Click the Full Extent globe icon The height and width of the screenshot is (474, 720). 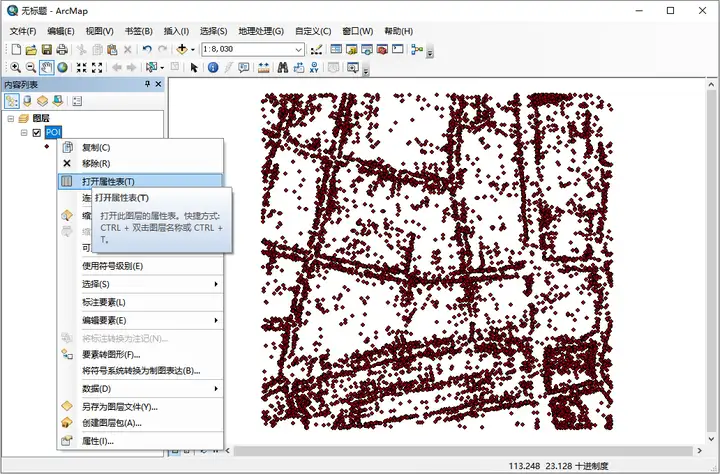tap(62, 67)
